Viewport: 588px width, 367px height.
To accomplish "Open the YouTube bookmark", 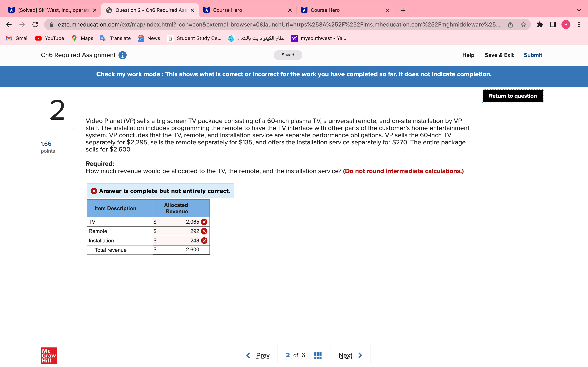I will point(49,38).
